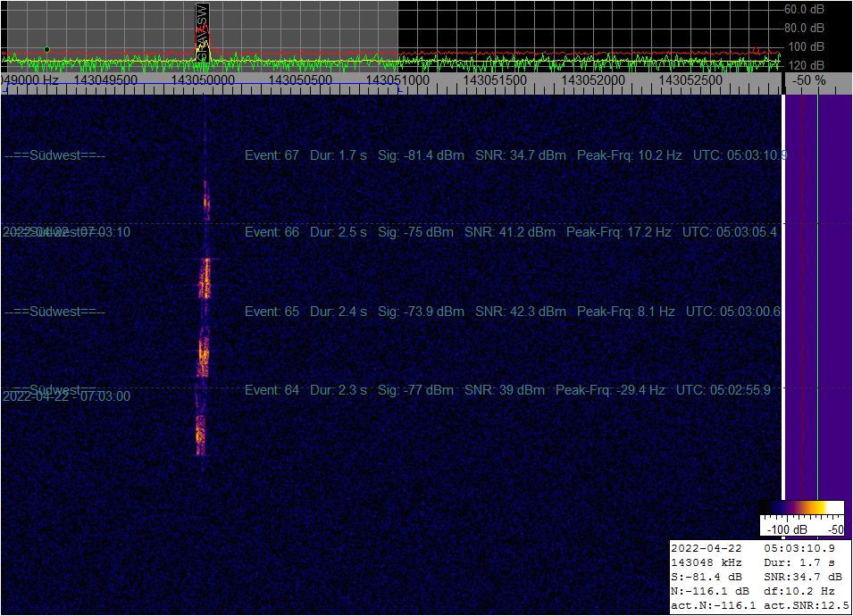
Task: Click 'SNR: 34.7 dBm' text
Action: (x=521, y=155)
